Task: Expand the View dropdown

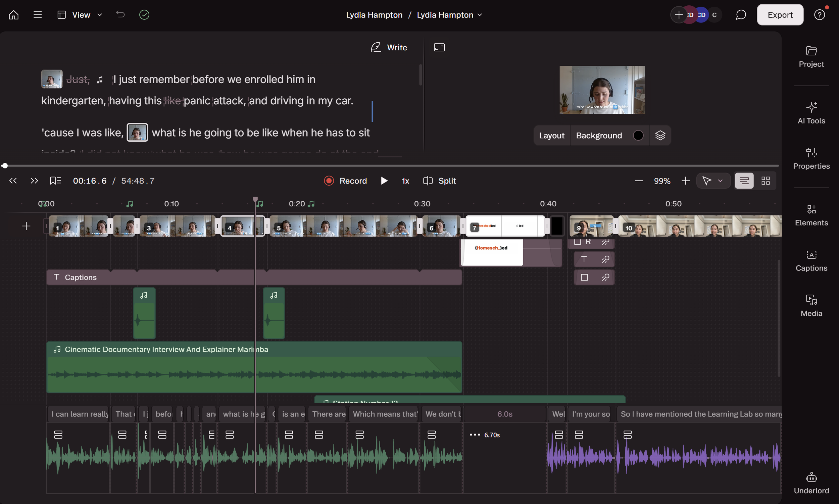Action: tap(80, 15)
